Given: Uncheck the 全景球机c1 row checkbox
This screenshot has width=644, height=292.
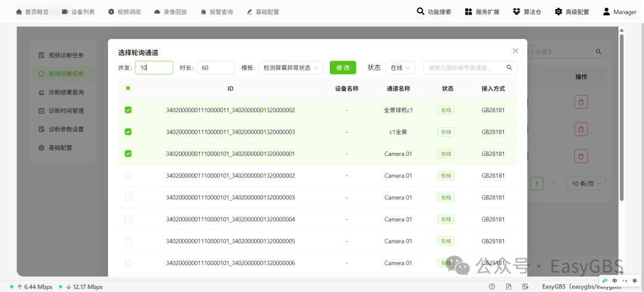Looking at the screenshot, I should 128,110.
